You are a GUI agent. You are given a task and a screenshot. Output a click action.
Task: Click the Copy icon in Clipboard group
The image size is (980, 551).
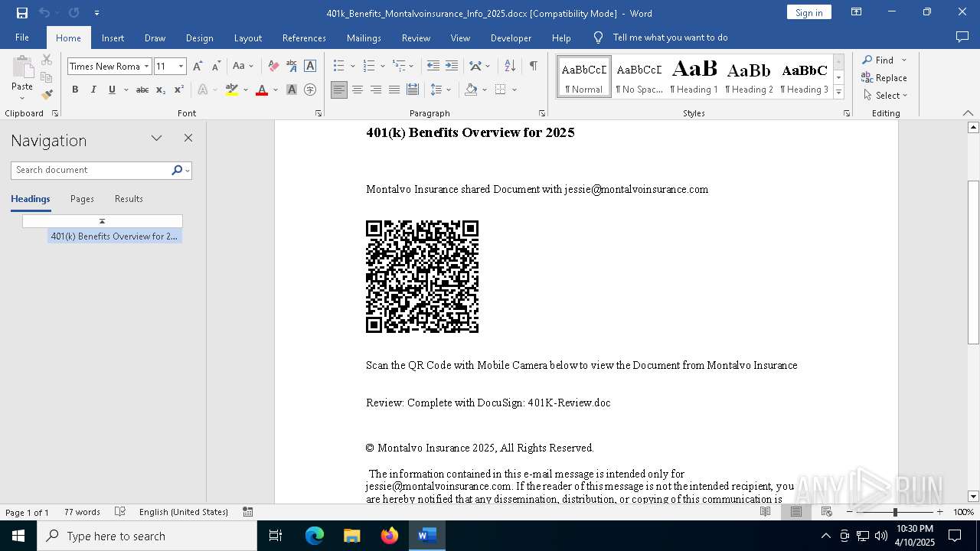47,77
